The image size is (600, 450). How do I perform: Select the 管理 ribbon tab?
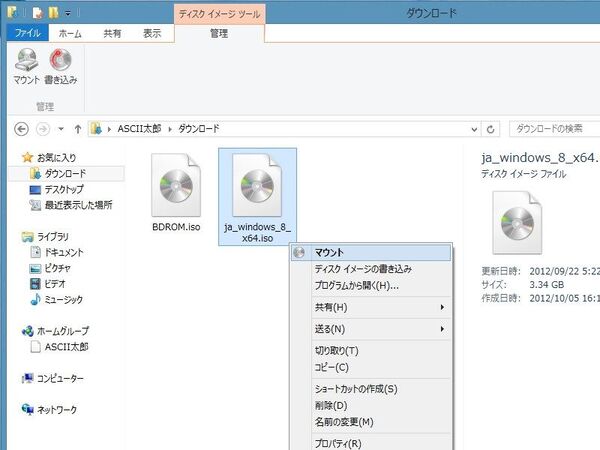click(x=219, y=34)
